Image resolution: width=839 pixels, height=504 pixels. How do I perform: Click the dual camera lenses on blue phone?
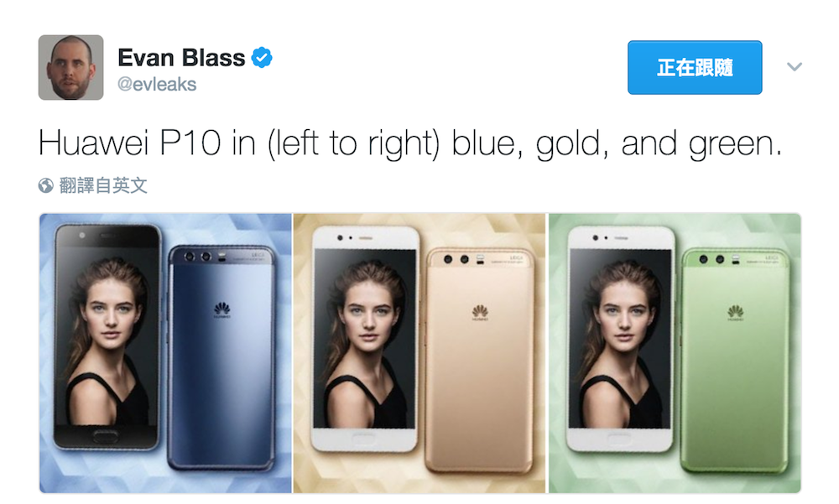tap(197, 257)
